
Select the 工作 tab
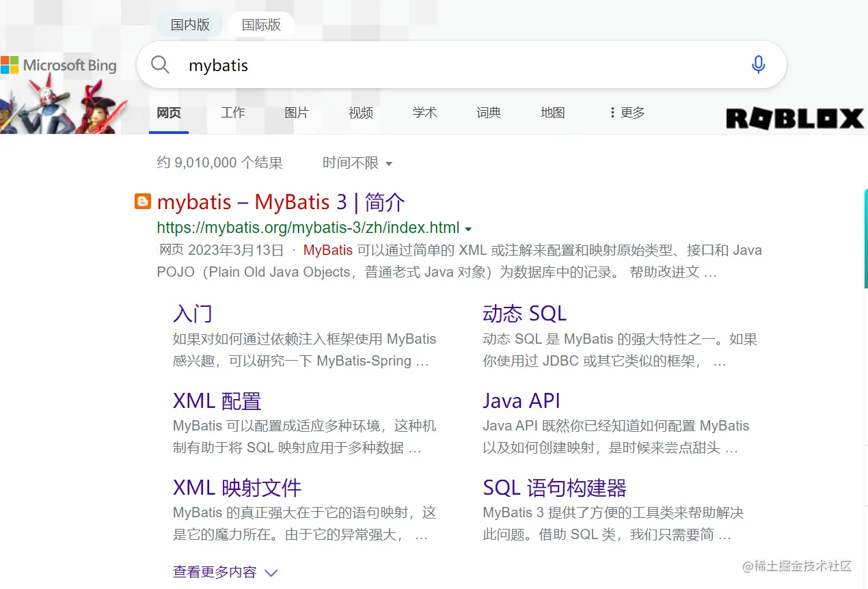tap(232, 113)
